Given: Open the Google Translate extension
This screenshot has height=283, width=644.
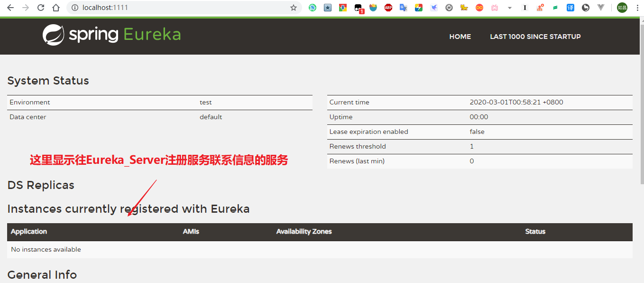Looking at the screenshot, I should tap(404, 8).
